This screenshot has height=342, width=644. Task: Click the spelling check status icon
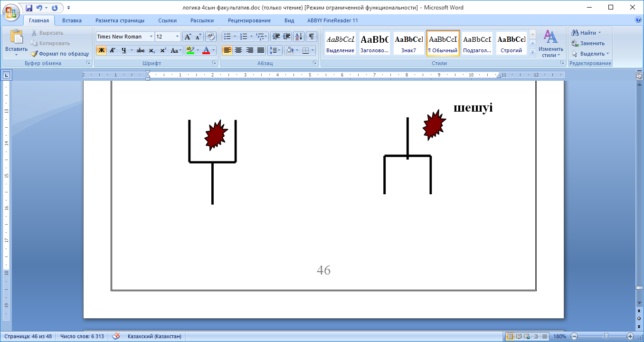116,336
